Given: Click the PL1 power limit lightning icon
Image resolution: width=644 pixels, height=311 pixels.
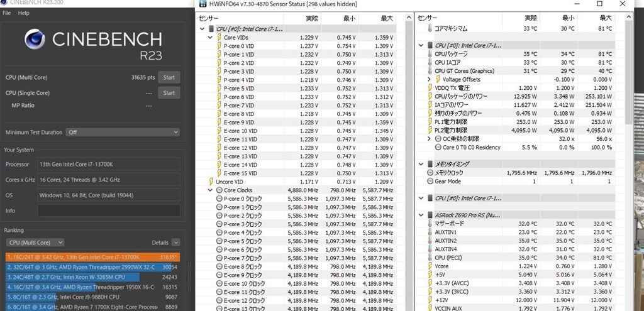Looking at the screenshot, I should 430,122.
